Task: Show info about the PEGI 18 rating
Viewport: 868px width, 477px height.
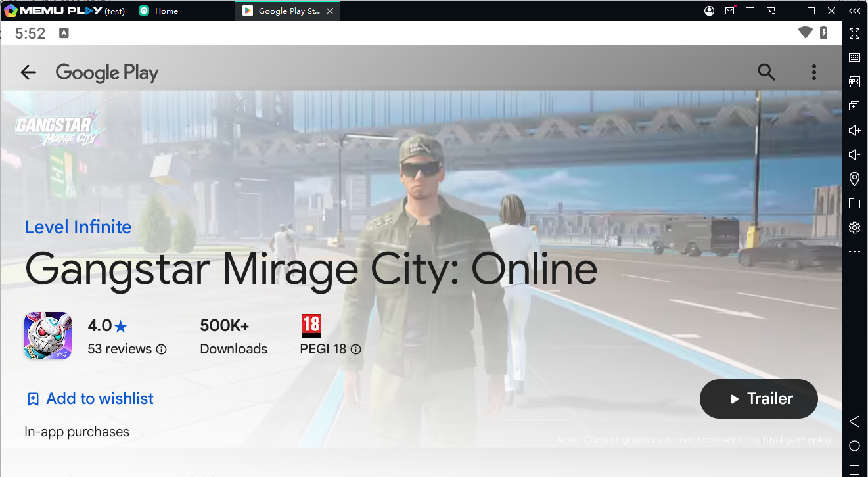Action: 355,349
